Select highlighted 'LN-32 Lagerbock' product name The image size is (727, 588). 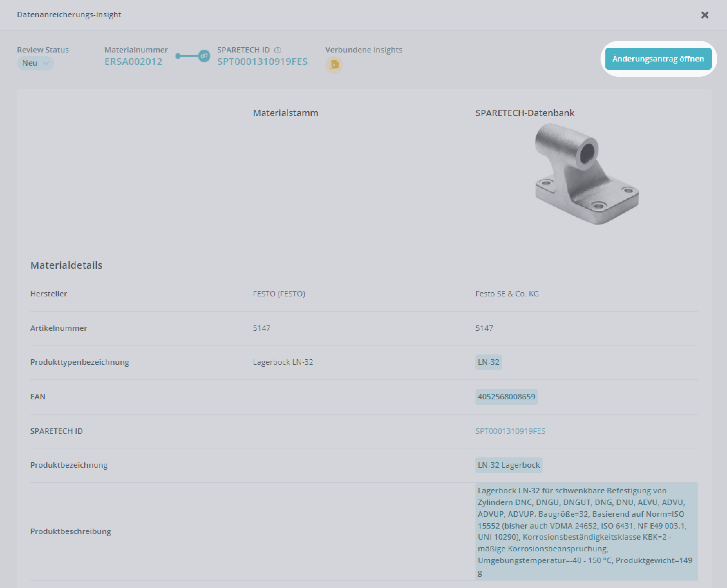[x=508, y=465]
